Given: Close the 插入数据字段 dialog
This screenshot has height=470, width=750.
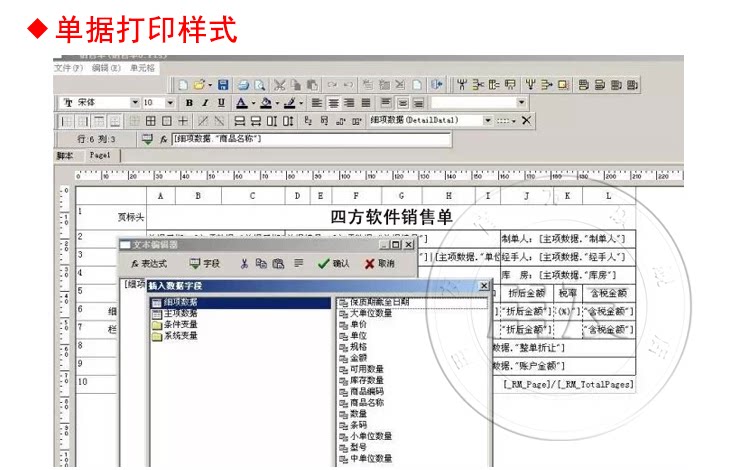Looking at the screenshot, I should (484, 286).
